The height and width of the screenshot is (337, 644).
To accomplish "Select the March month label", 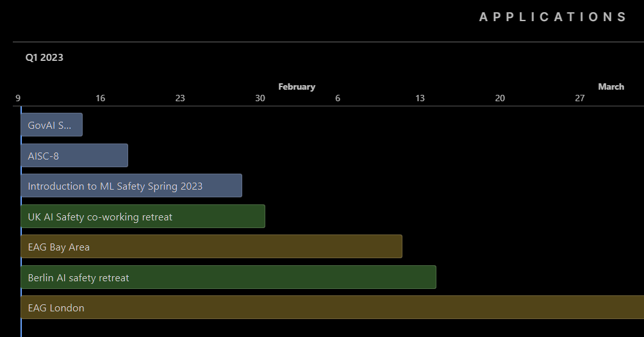I will tap(611, 86).
